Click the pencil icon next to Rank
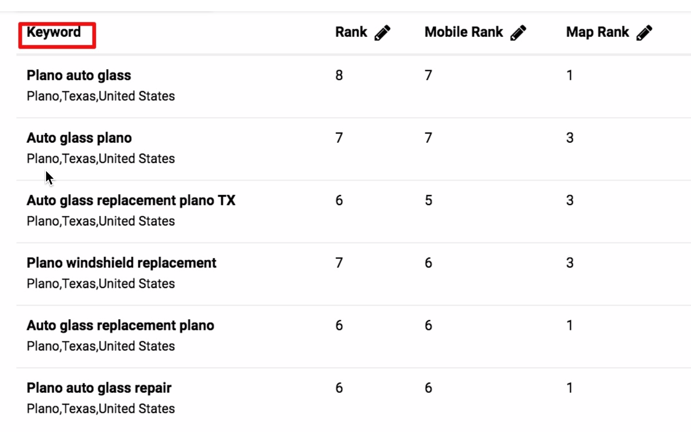This screenshot has height=433, width=691. (x=382, y=33)
